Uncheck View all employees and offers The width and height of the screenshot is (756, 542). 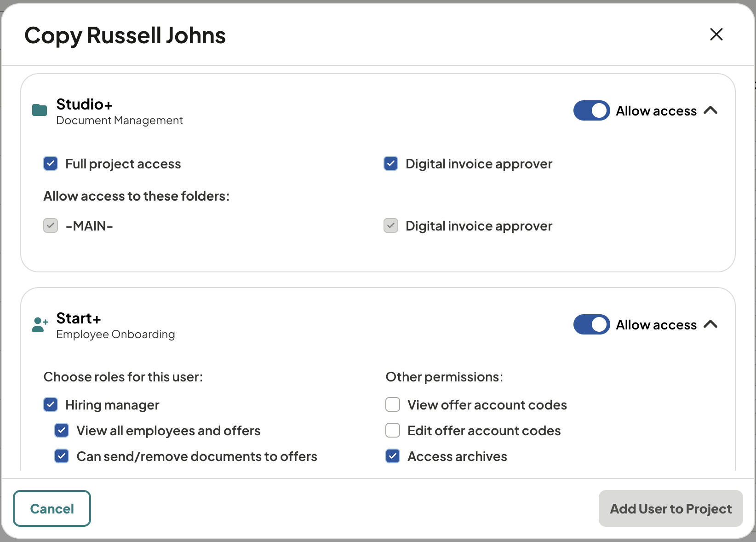point(62,430)
